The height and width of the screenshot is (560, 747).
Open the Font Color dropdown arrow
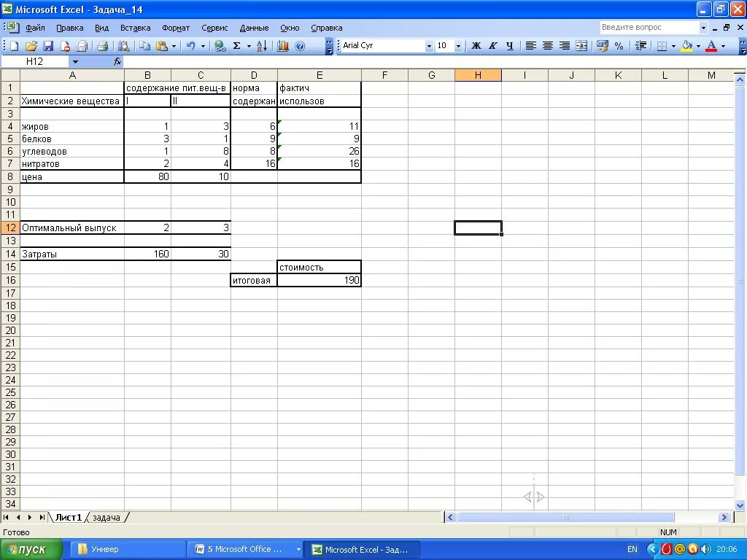(723, 46)
